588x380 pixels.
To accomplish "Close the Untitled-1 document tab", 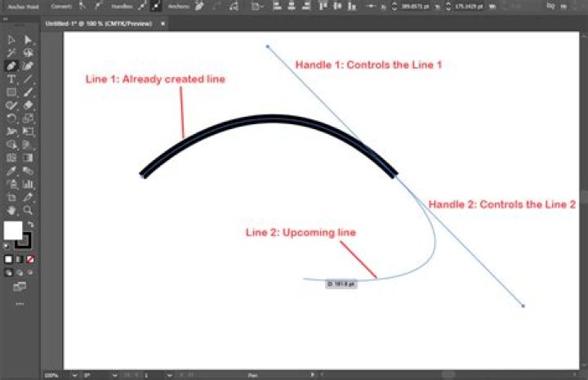I will tap(163, 24).
